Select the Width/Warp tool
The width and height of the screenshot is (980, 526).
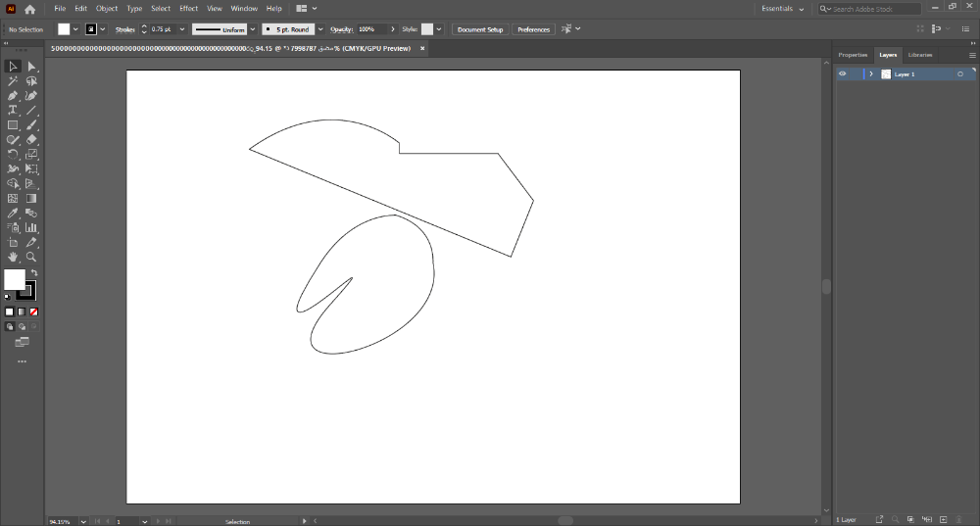[13, 168]
